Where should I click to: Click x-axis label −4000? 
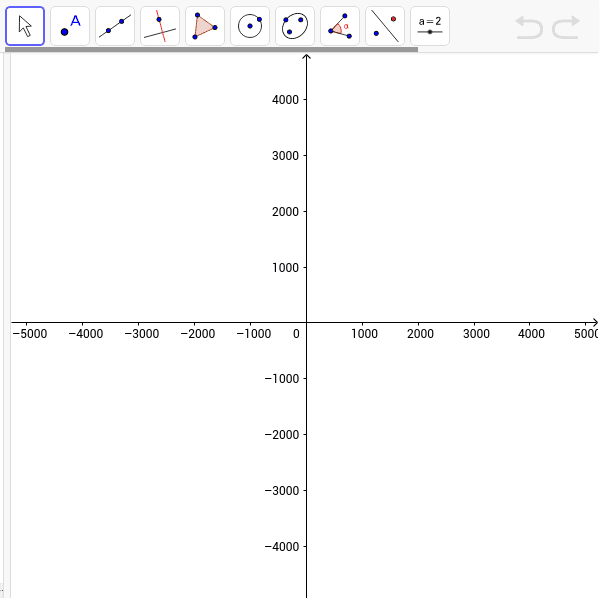pyautogui.click(x=86, y=334)
